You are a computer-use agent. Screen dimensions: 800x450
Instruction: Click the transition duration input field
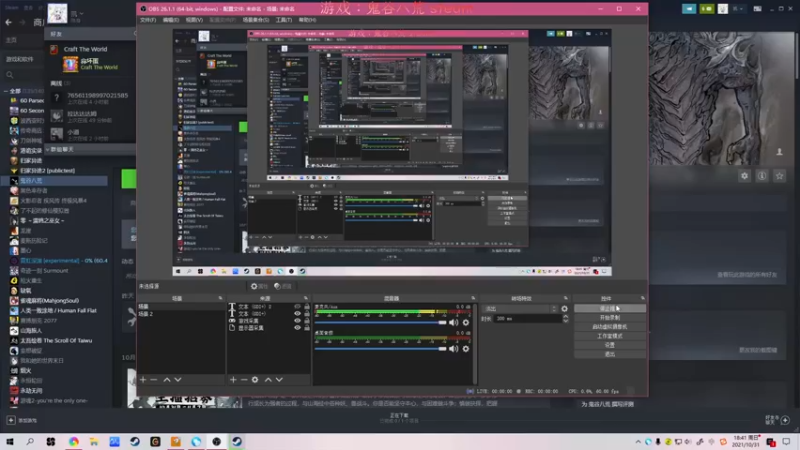[528, 318]
